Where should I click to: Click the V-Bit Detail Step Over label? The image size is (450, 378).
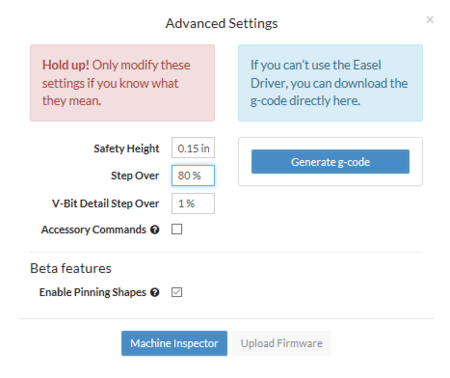106,203
